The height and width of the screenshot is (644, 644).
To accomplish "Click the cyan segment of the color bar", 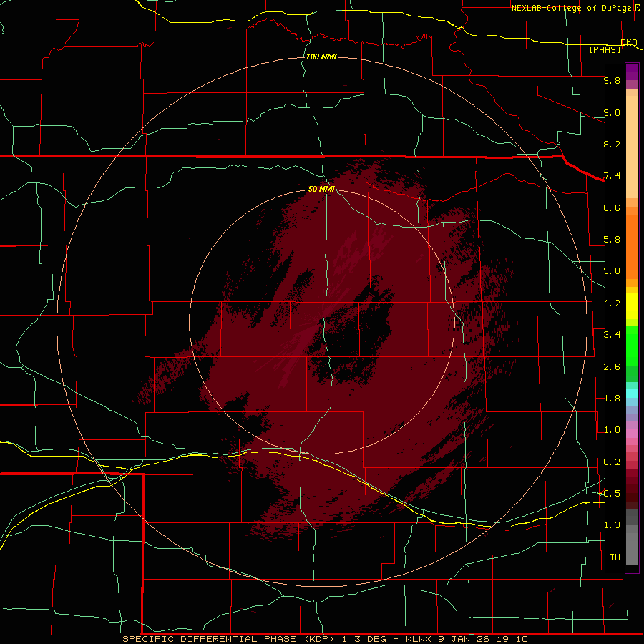I will tap(632, 393).
